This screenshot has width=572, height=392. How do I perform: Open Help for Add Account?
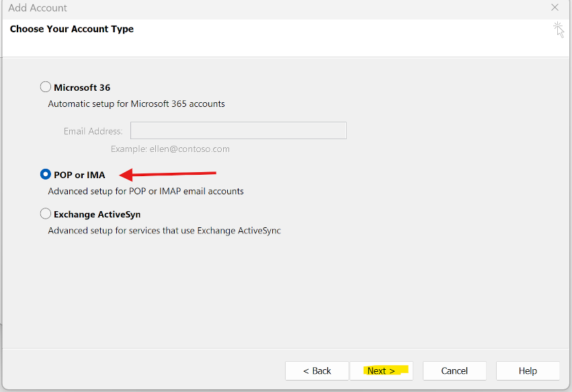tap(528, 371)
